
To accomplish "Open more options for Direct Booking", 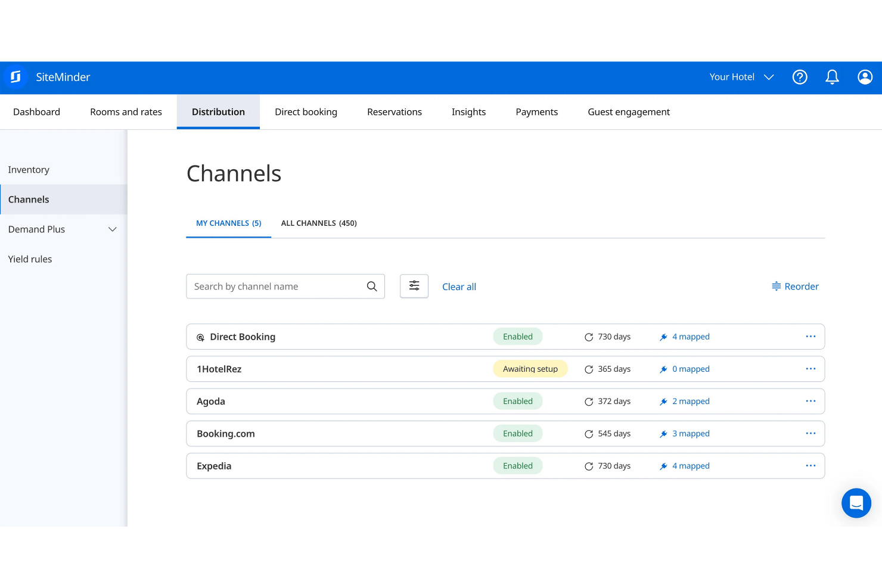I will [x=810, y=337].
